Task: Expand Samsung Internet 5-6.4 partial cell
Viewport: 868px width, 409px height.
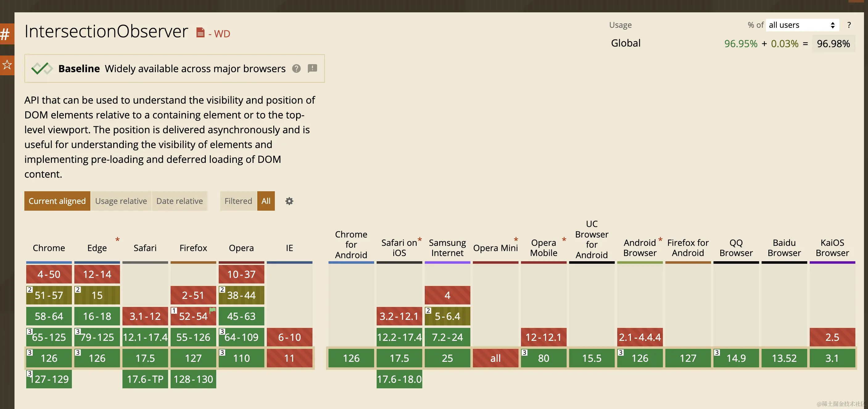Action: (x=447, y=316)
